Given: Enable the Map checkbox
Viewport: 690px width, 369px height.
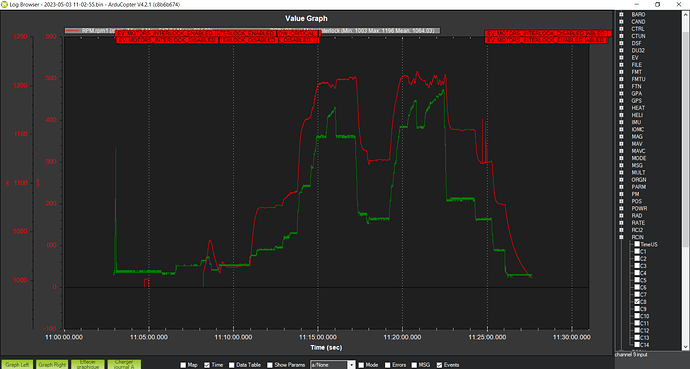Looking at the screenshot, I should (x=184, y=365).
